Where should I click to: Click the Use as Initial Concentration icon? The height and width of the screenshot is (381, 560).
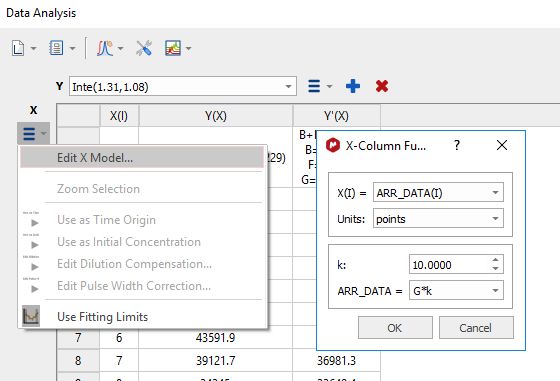pyautogui.click(x=31, y=242)
